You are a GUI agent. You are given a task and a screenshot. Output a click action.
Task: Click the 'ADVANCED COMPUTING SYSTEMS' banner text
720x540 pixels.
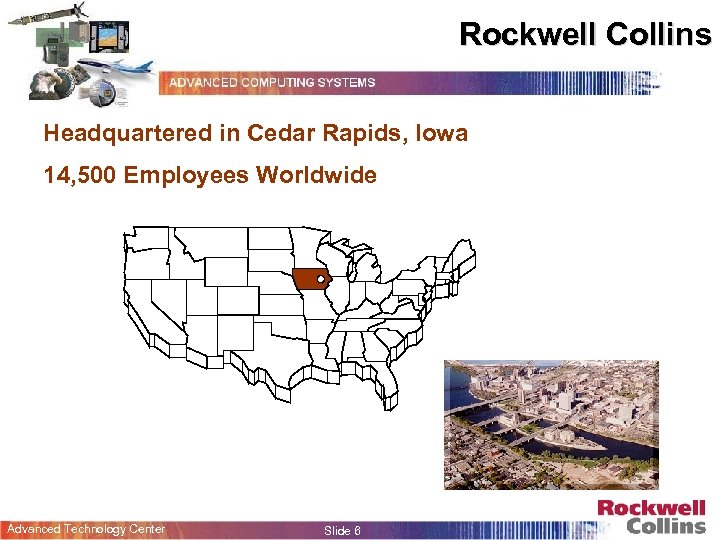tap(272, 83)
